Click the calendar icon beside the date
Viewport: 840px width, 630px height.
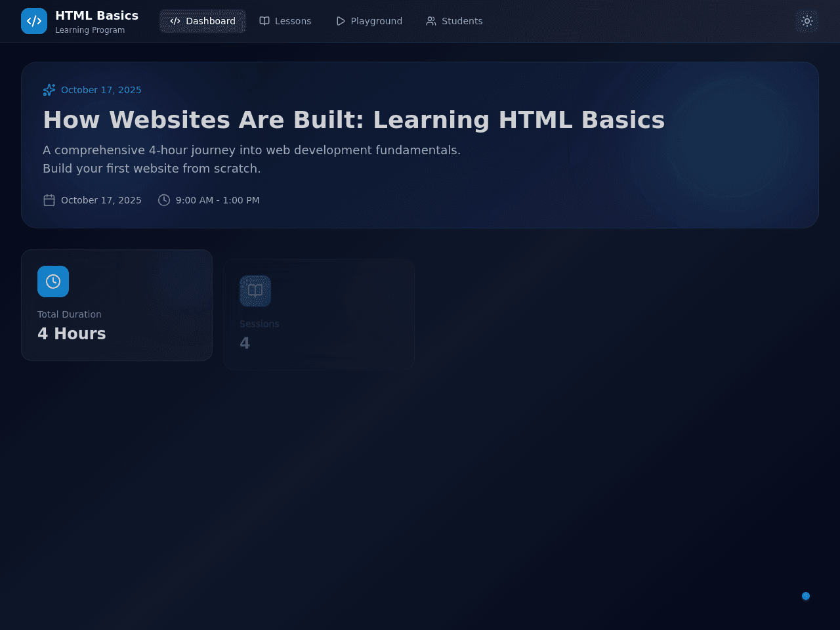pos(49,200)
